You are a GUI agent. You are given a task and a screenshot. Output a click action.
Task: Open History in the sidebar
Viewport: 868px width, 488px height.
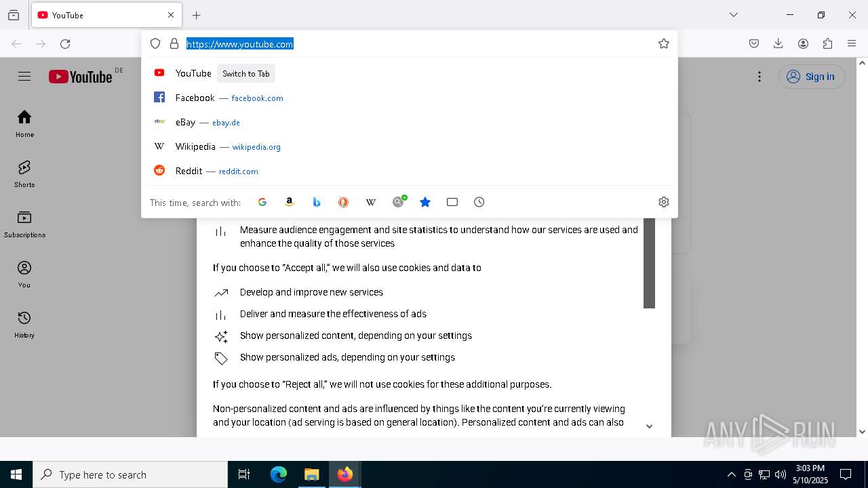[24, 325]
